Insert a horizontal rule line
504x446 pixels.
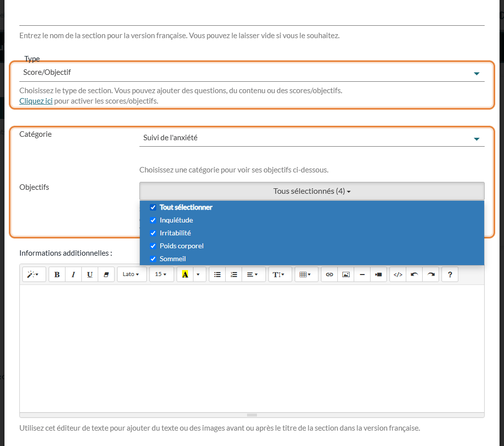362,275
